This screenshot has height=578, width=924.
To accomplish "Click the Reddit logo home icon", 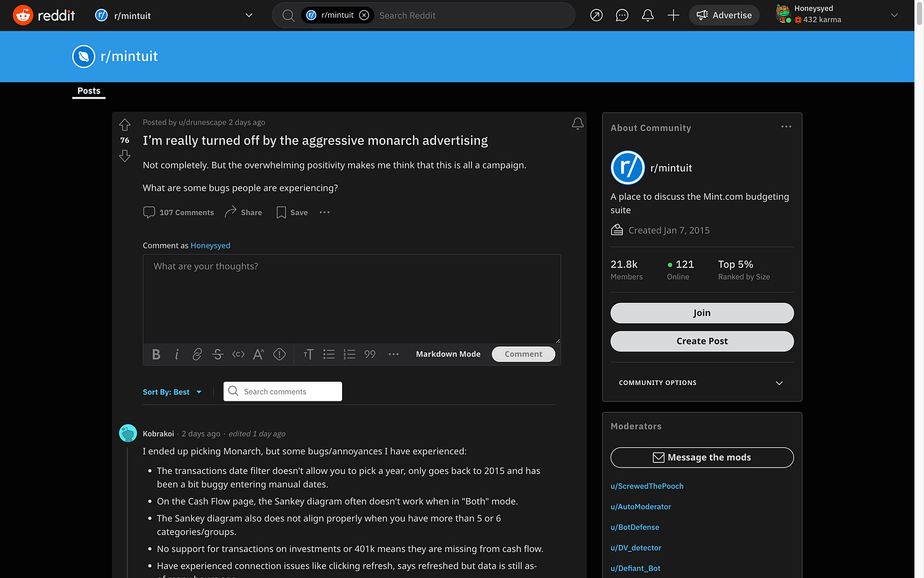I will (x=23, y=15).
